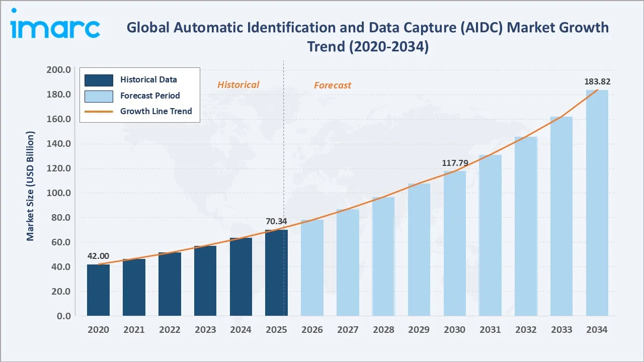This screenshot has height=362, width=644.
Task: Click the 'Historical Data' legend label
Action: pyautogui.click(x=148, y=79)
